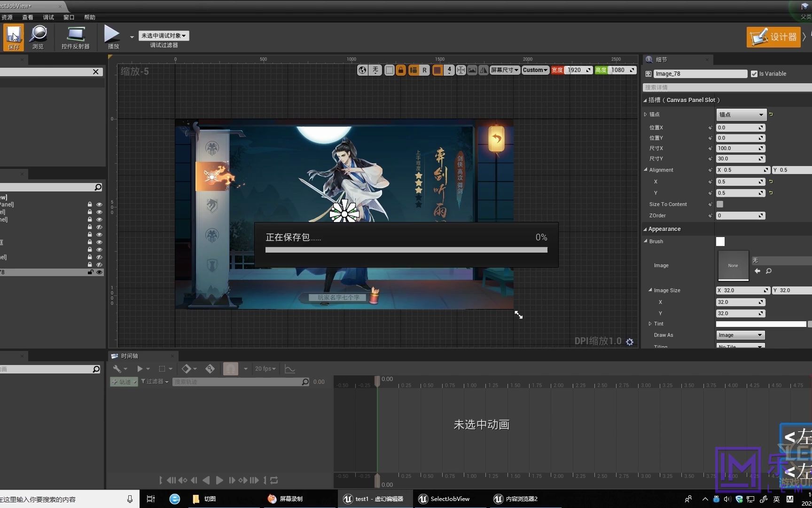Click the landscape image icon in viewport bar
This screenshot has width=812, height=508.
click(472, 70)
